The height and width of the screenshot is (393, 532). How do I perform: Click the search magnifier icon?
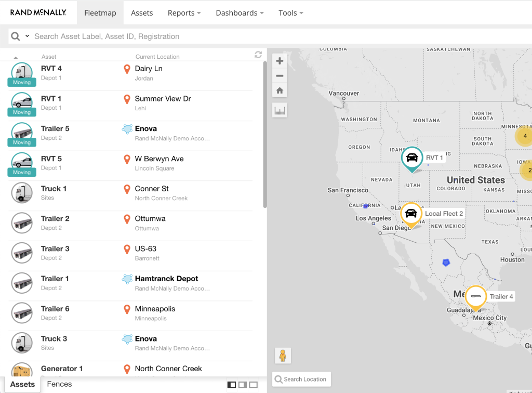[15, 36]
